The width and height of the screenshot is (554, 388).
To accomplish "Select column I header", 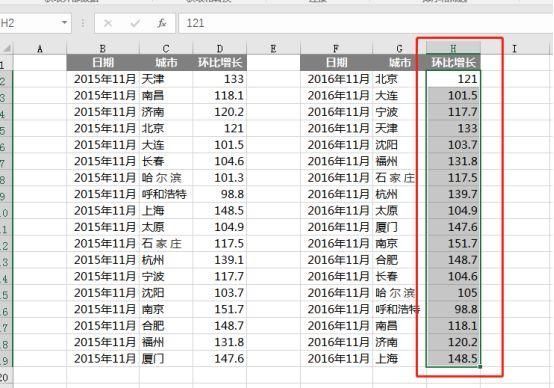I will (514, 48).
